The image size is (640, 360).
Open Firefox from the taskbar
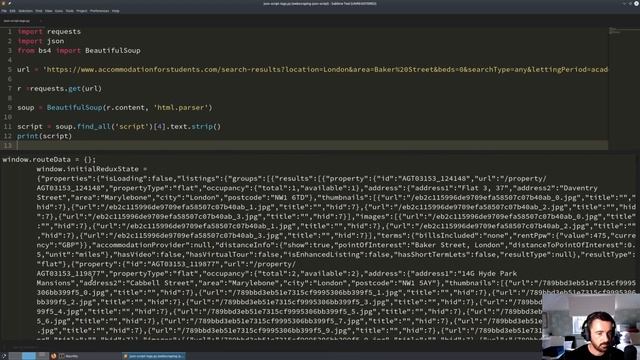[53, 356]
